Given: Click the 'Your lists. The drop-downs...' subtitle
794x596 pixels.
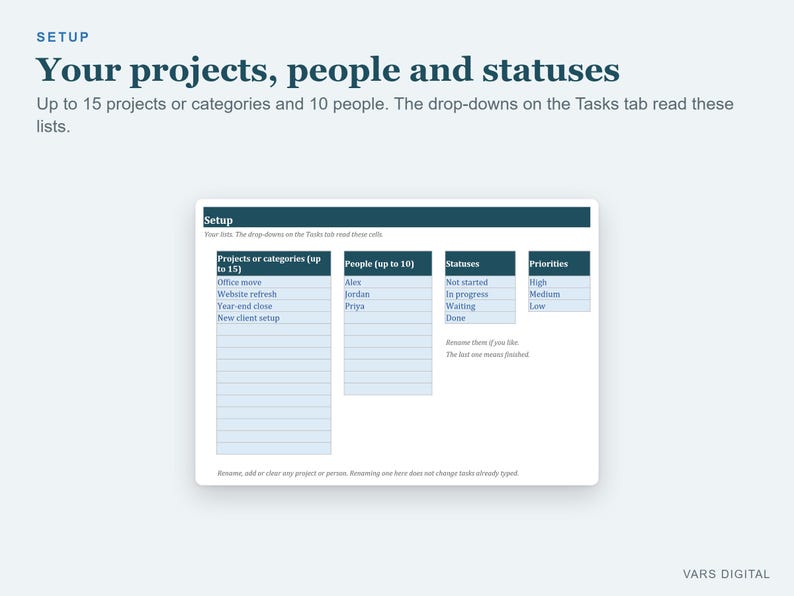Looking at the screenshot, I should [293, 234].
